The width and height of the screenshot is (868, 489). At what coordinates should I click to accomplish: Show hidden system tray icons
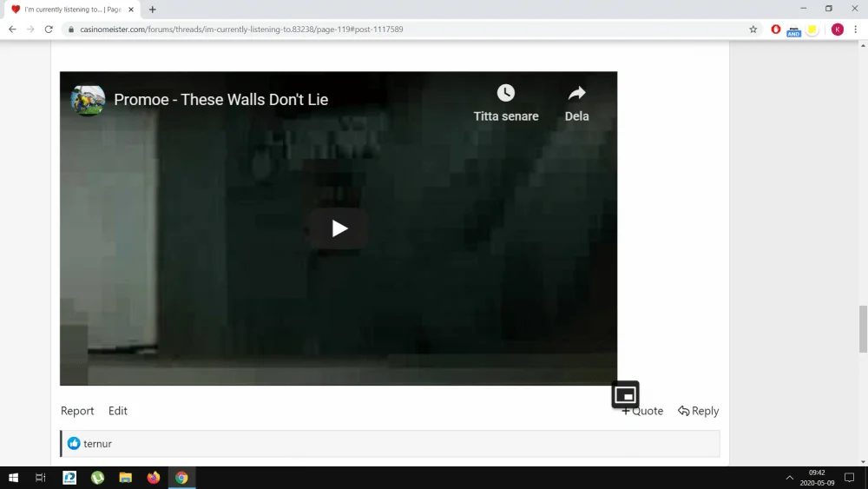tap(789, 478)
